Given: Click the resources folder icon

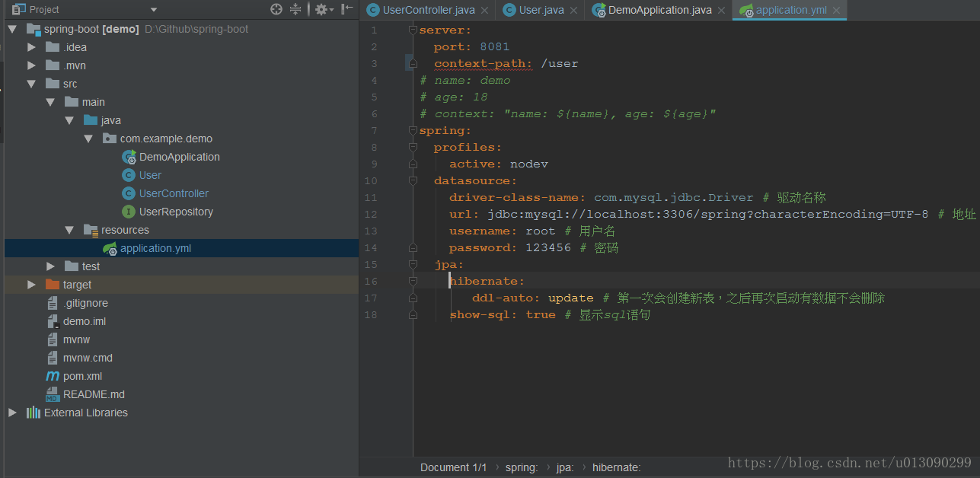Looking at the screenshot, I should [91, 230].
